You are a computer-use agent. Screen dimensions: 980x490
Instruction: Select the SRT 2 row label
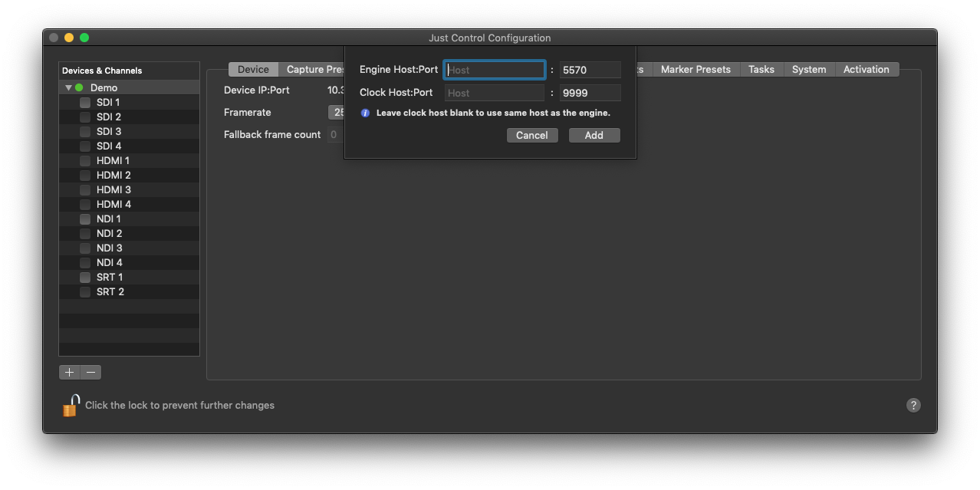pyautogui.click(x=110, y=291)
